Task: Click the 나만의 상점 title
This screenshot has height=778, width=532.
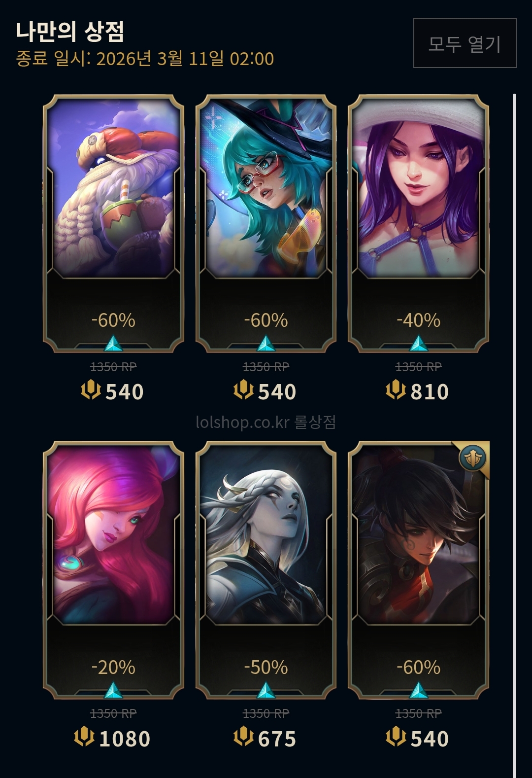Action: click(70, 31)
